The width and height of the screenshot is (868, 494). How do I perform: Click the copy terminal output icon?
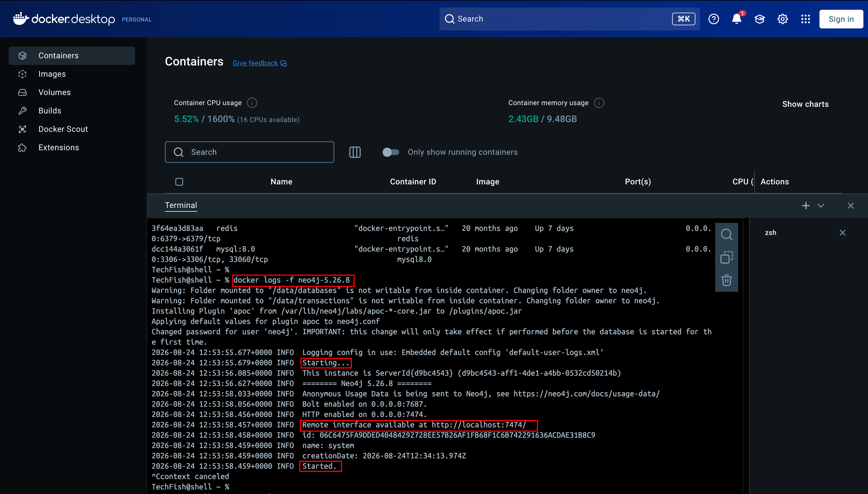(x=726, y=258)
